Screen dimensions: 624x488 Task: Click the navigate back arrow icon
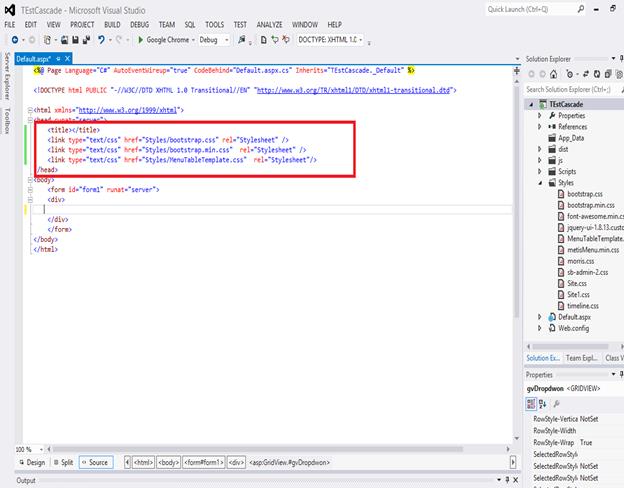pyautogui.click(x=14, y=40)
